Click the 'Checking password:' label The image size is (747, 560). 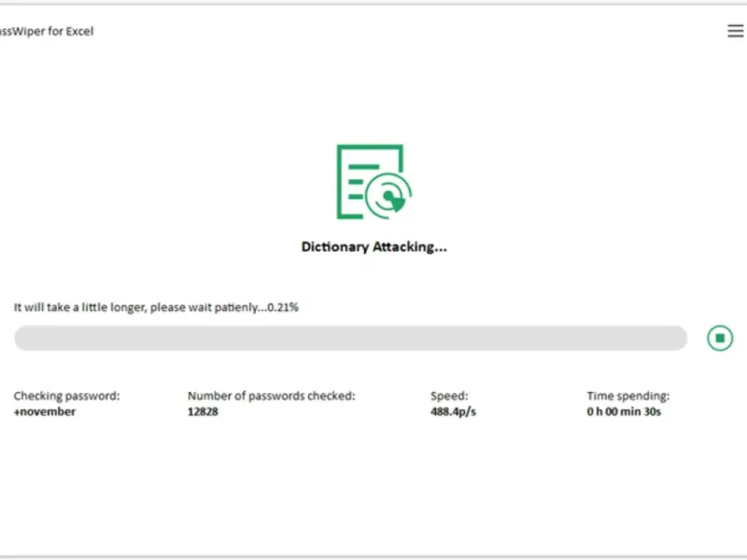66,396
